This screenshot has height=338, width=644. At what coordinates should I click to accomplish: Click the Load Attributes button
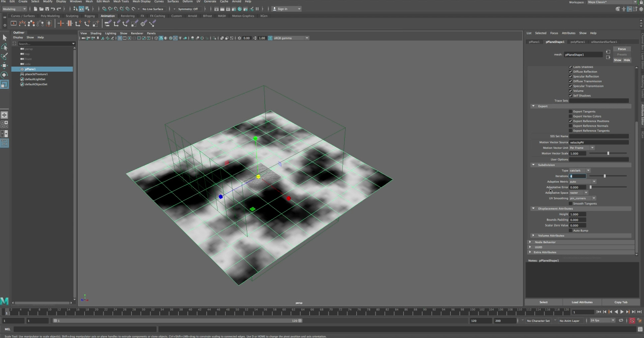582,302
